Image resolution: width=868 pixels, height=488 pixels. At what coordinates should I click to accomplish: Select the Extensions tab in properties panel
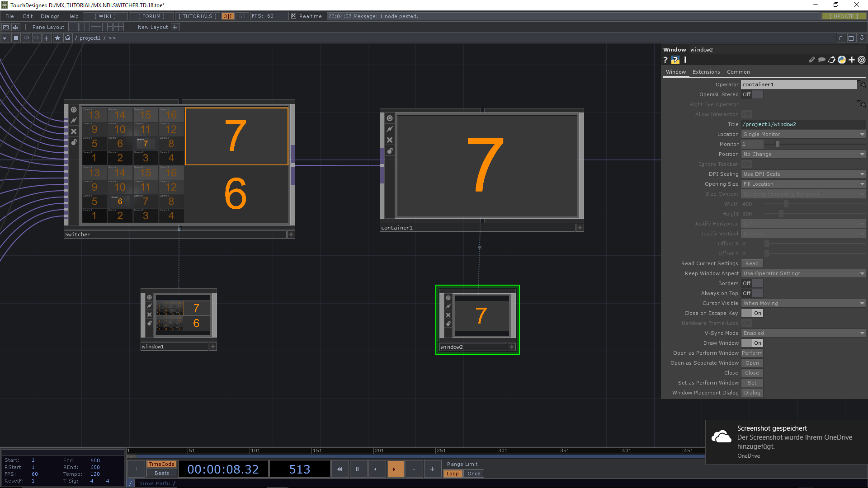(x=706, y=71)
